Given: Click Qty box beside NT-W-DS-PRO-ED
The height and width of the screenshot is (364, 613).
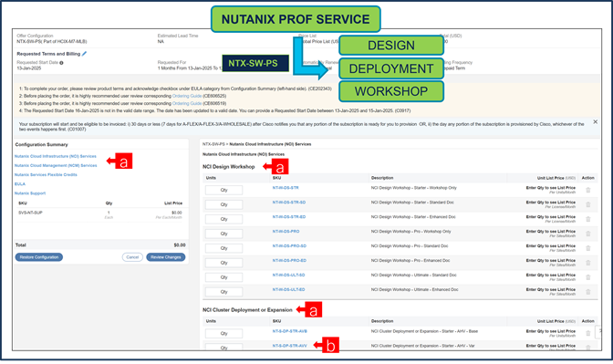Looking at the screenshot, I should point(223,263).
